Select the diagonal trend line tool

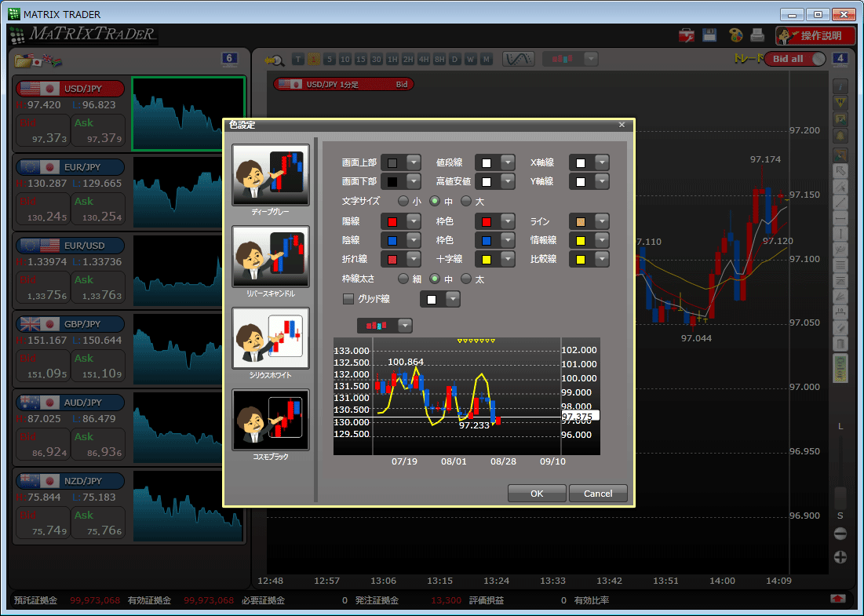point(840,202)
